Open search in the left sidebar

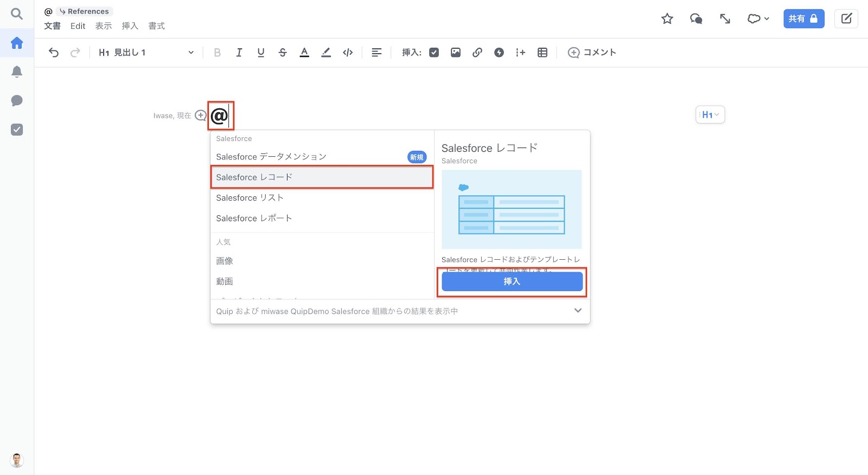[x=17, y=14]
